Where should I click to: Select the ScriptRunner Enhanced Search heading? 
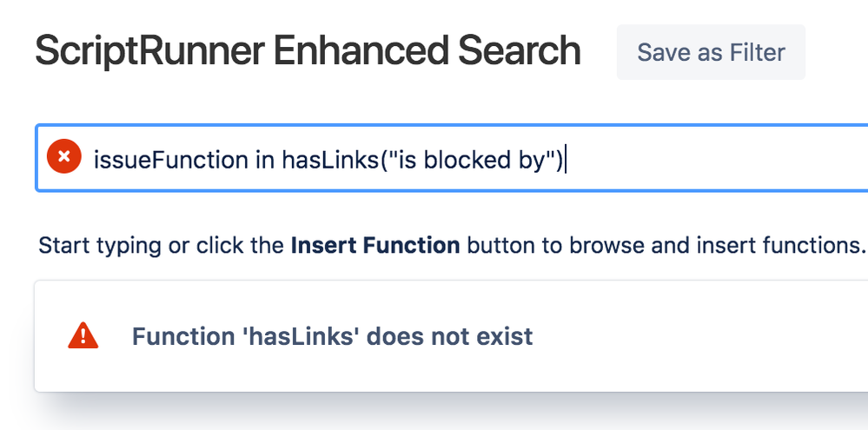pyautogui.click(x=308, y=51)
